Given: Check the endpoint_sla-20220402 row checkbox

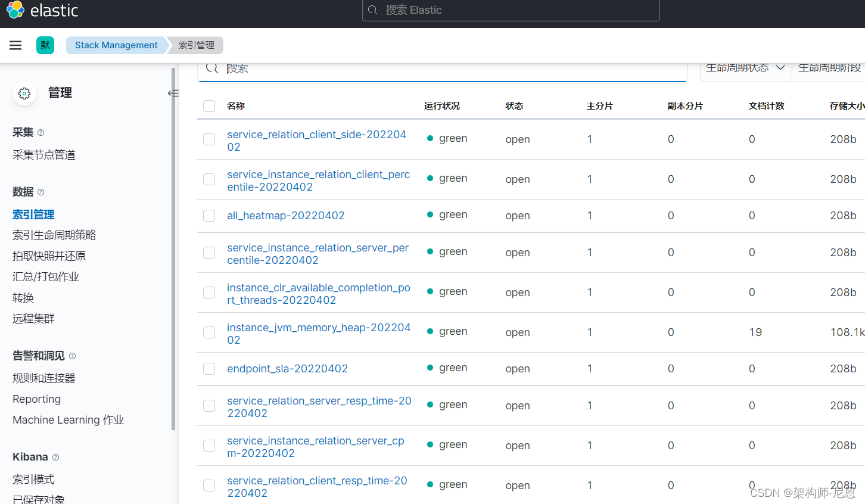Looking at the screenshot, I should 209,369.
